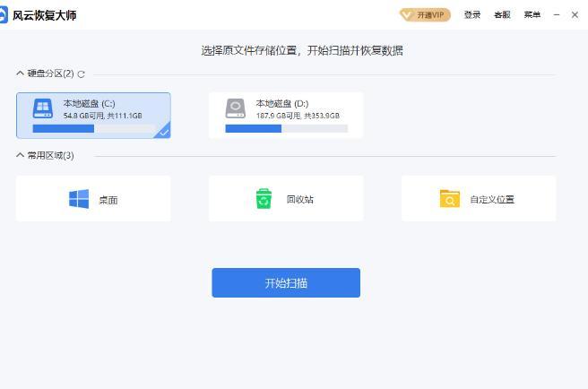Choose the 自定义位置 custom location card
This screenshot has width=588, height=389.
[479, 199]
